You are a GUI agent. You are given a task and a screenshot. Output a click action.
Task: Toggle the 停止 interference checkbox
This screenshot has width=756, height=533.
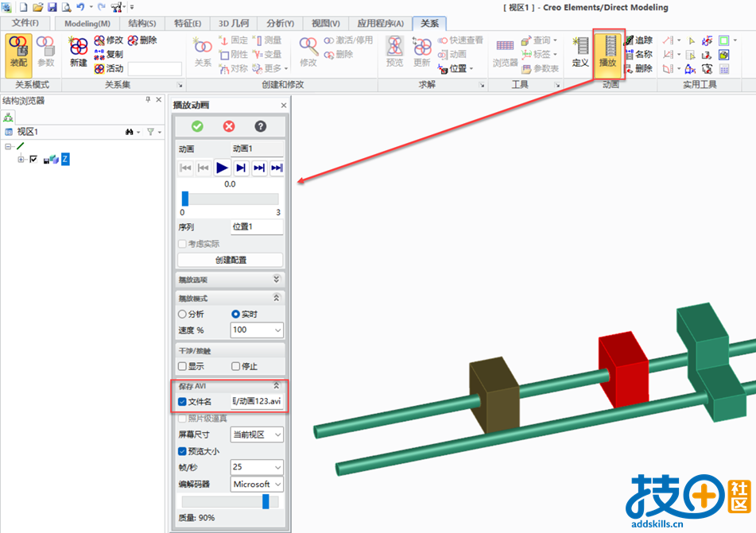[x=236, y=366]
